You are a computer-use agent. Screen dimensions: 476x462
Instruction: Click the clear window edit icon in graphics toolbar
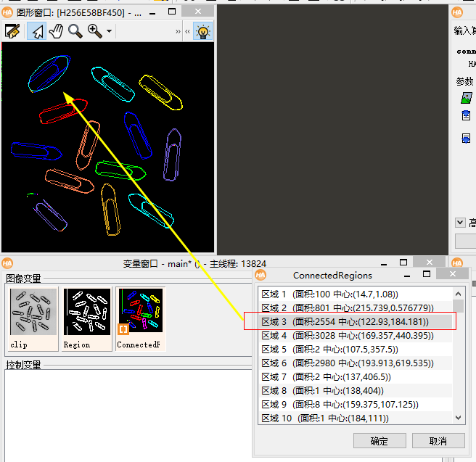(x=12, y=31)
